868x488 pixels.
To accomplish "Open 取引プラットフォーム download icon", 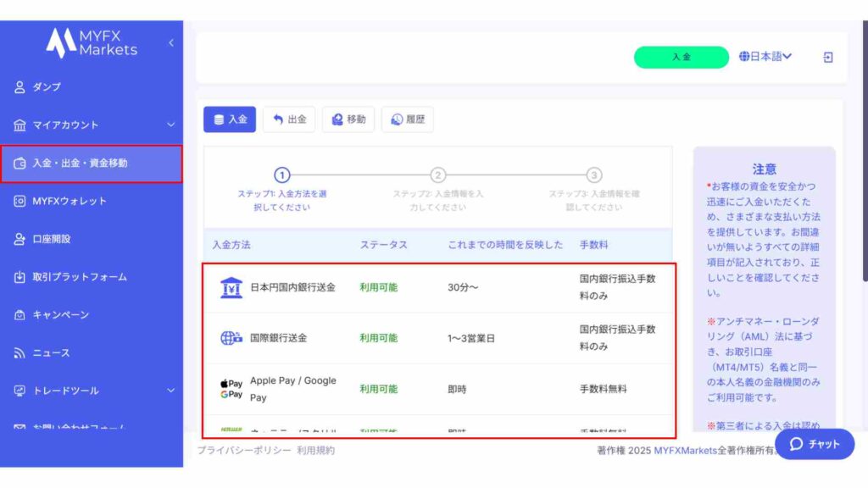I will (19, 277).
